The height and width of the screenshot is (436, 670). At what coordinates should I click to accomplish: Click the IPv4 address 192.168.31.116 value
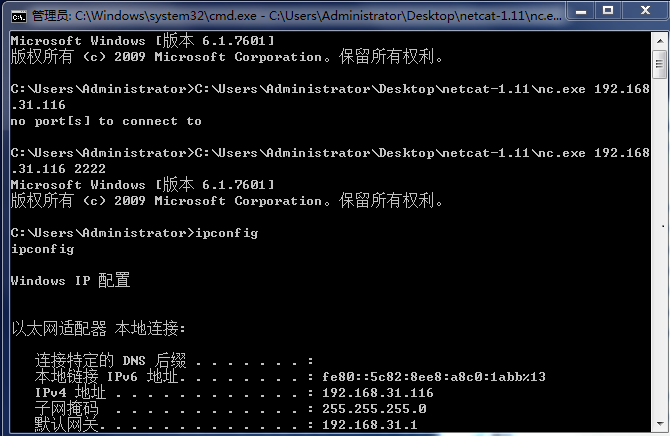click(377, 393)
